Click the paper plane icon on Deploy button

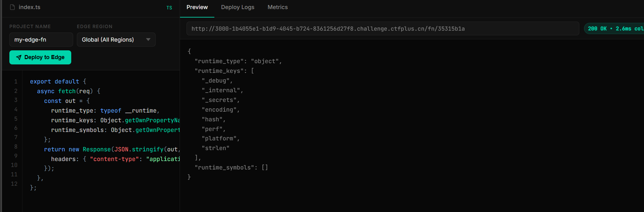(19, 58)
